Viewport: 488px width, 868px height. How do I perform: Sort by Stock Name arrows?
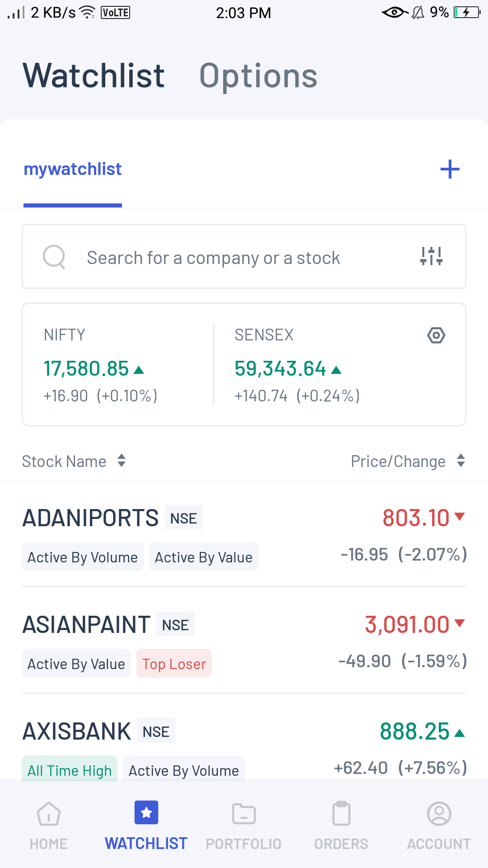click(x=121, y=461)
